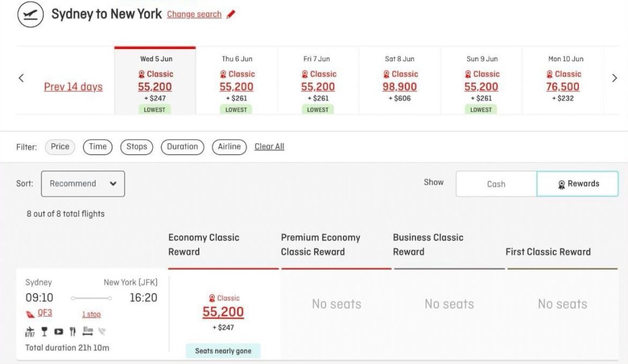628x364 pixels.
Task: Click the Clear All filters link
Action: coord(269,147)
